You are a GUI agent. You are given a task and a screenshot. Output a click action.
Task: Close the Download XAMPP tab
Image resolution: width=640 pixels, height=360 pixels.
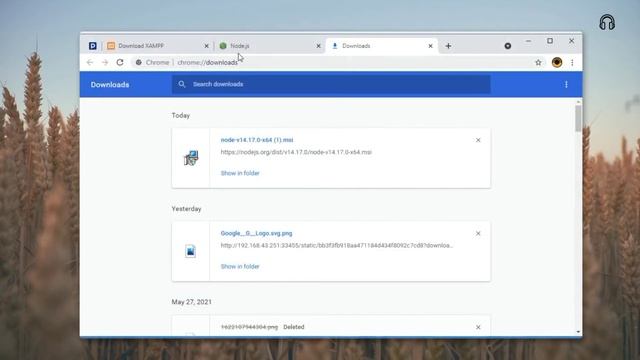pos(207,46)
